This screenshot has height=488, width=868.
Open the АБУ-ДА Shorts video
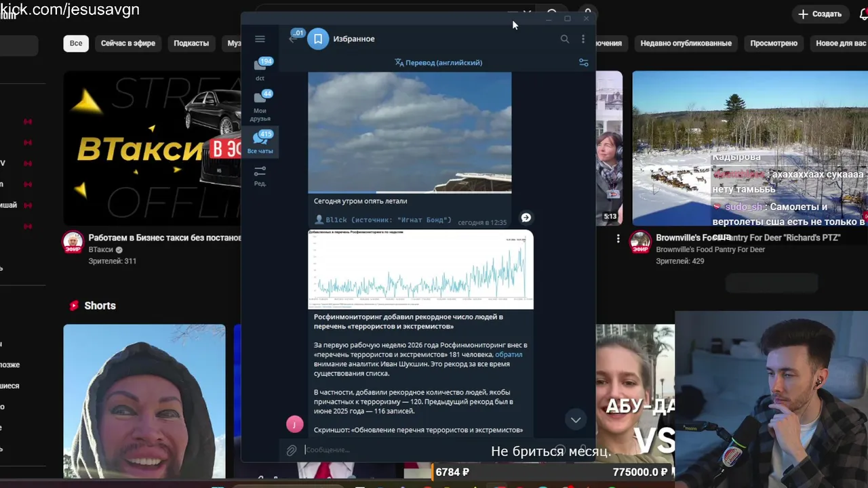coord(635,393)
